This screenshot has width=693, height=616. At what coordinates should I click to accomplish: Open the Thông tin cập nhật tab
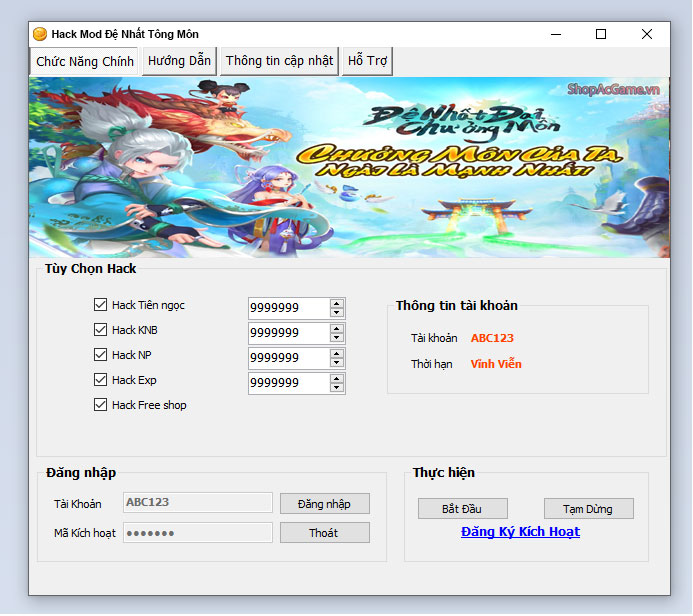coord(279,61)
